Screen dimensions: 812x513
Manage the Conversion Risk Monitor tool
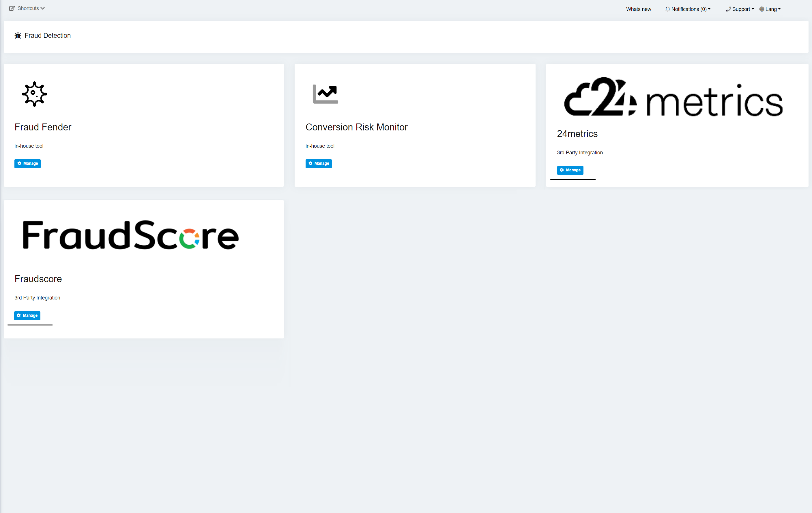pos(318,164)
